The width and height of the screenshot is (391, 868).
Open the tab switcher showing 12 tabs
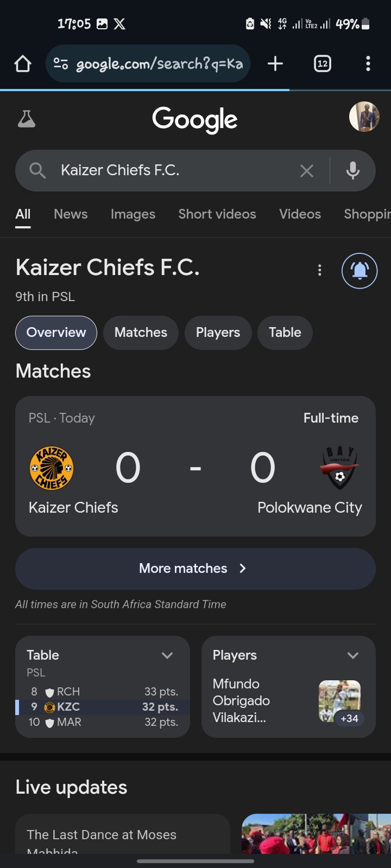click(323, 64)
